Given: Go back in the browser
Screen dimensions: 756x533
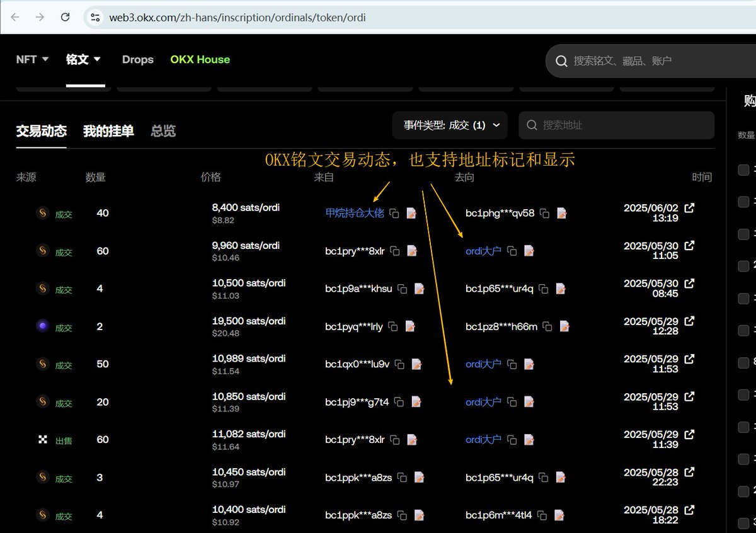Looking at the screenshot, I should click(x=15, y=17).
